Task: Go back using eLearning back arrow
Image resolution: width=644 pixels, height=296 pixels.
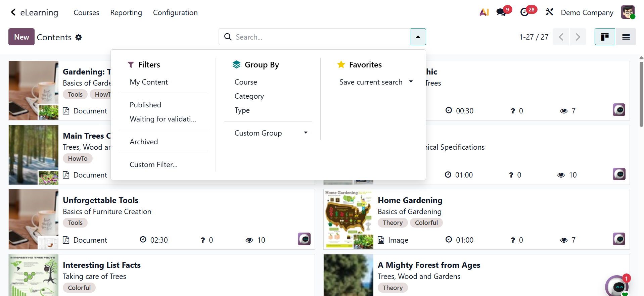Action: click(x=13, y=12)
